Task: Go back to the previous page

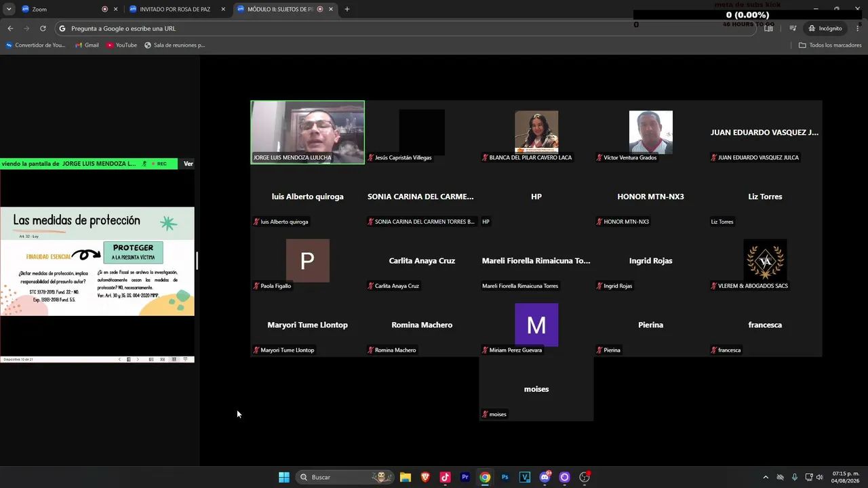Action: pyautogui.click(x=10, y=28)
